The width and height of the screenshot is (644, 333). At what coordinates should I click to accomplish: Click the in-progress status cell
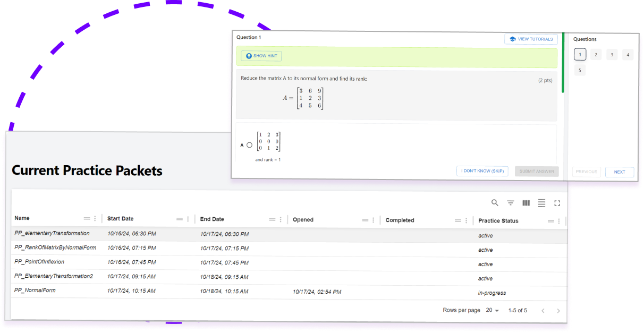point(492,293)
